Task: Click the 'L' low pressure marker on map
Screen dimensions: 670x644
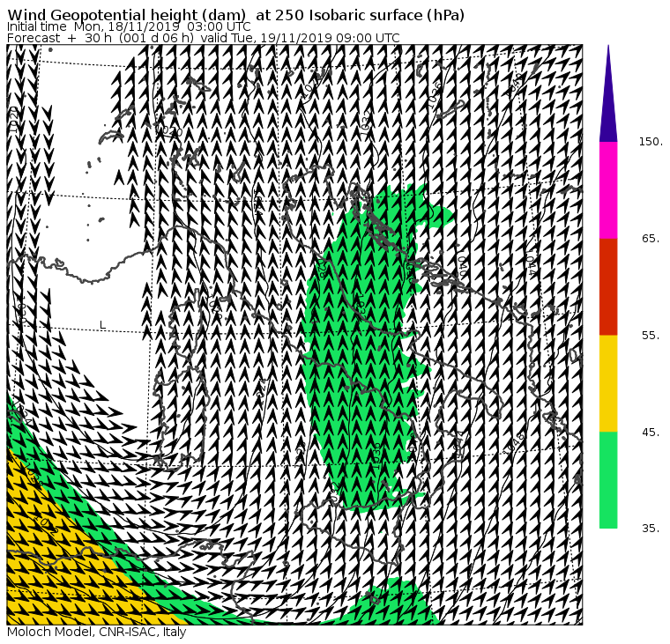Action: pos(102,325)
